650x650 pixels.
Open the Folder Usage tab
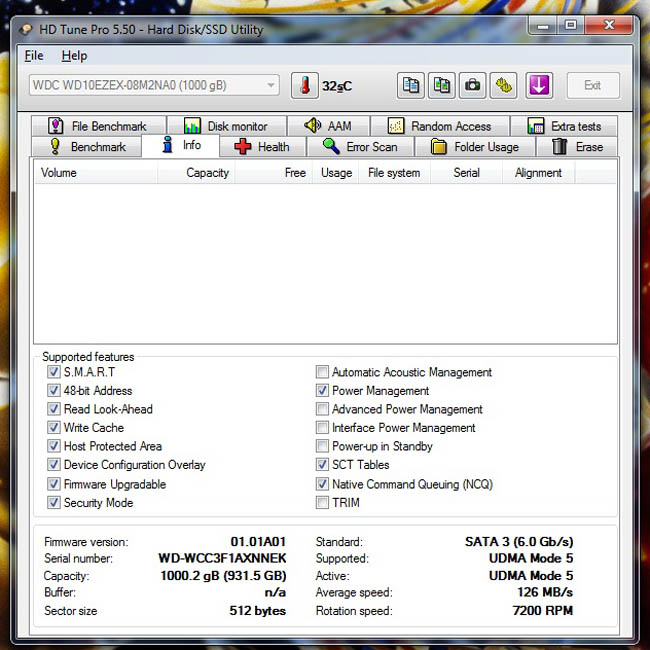point(475,147)
